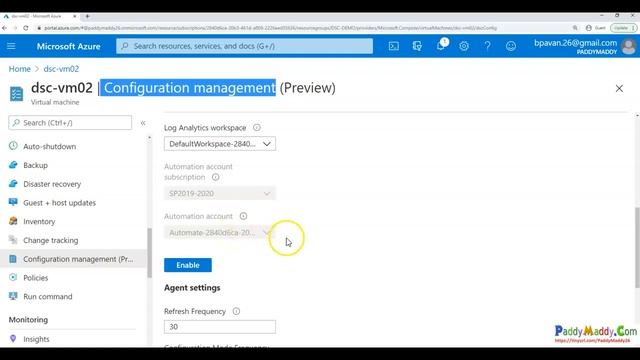Viewport: 640px width, 360px height.
Task: Close the Configuration management blade
Action: 619,88
